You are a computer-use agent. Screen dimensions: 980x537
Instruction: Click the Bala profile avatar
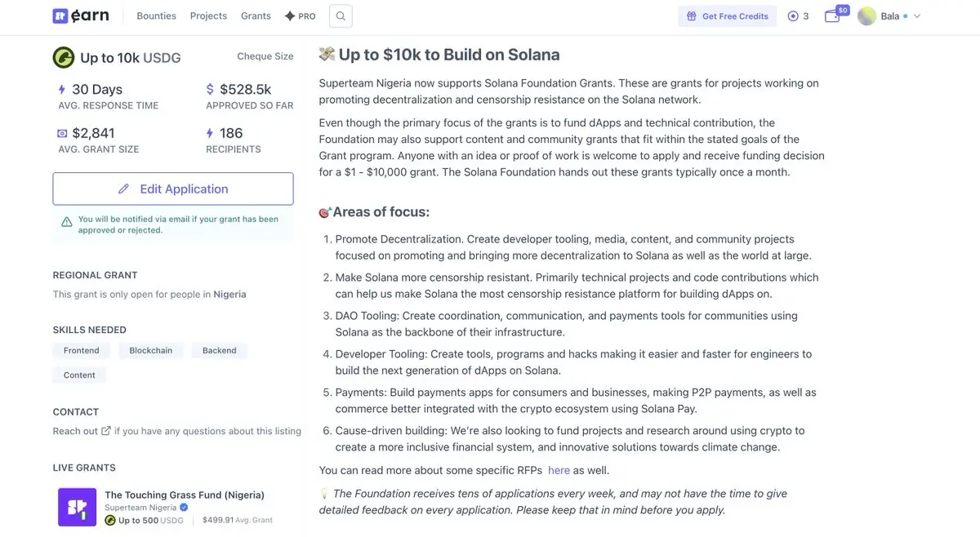[x=866, y=16]
